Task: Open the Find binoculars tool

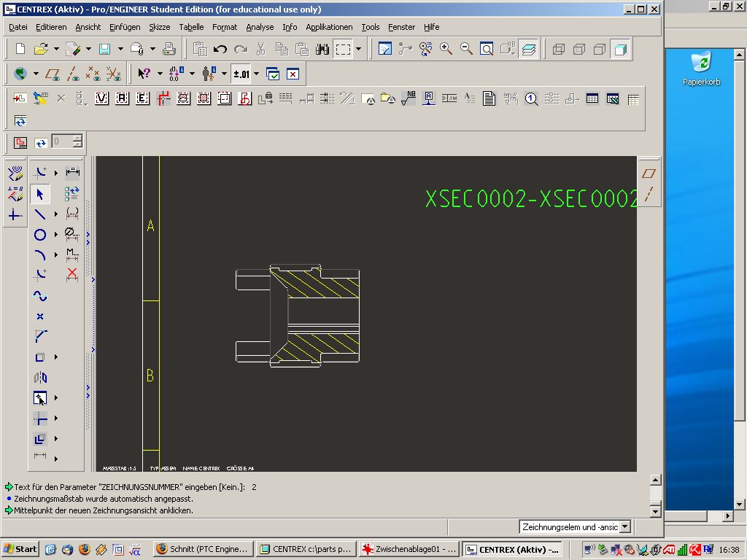Action: click(x=322, y=50)
